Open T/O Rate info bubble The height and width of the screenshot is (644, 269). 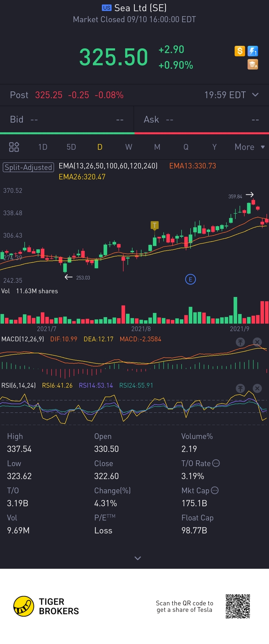click(x=216, y=463)
